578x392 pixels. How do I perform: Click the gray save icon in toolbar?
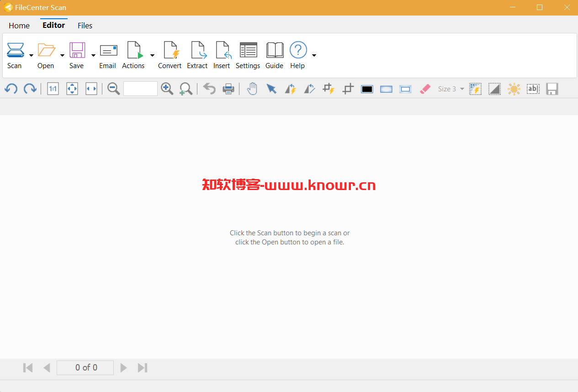(x=552, y=89)
